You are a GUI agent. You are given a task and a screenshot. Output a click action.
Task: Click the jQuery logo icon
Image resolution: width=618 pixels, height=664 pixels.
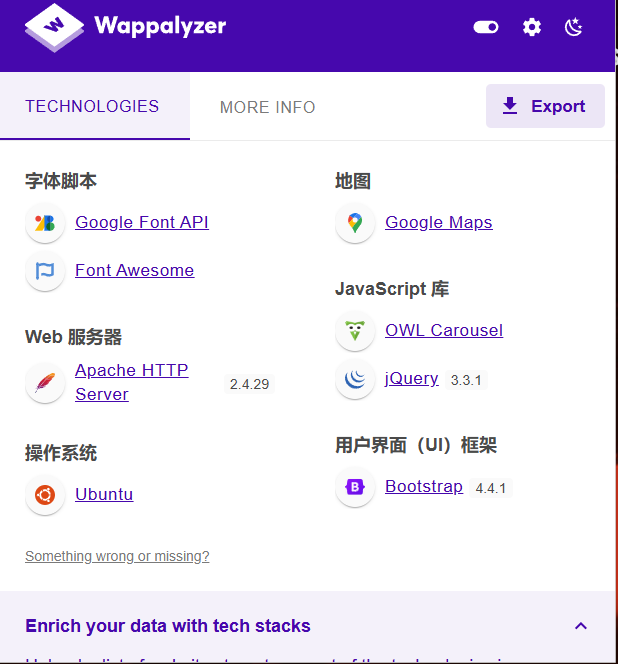(355, 379)
